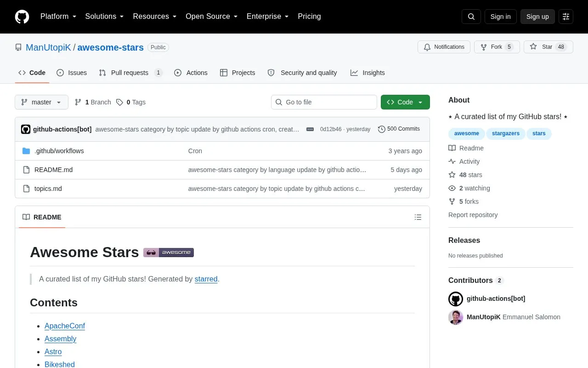Open the Actions tab
Viewport: 588px width, 368px height.
point(191,73)
